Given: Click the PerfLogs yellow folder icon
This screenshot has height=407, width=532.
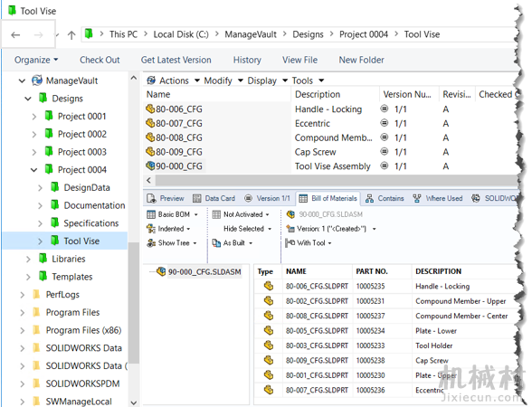Looking at the screenshot, I should 36,294.
